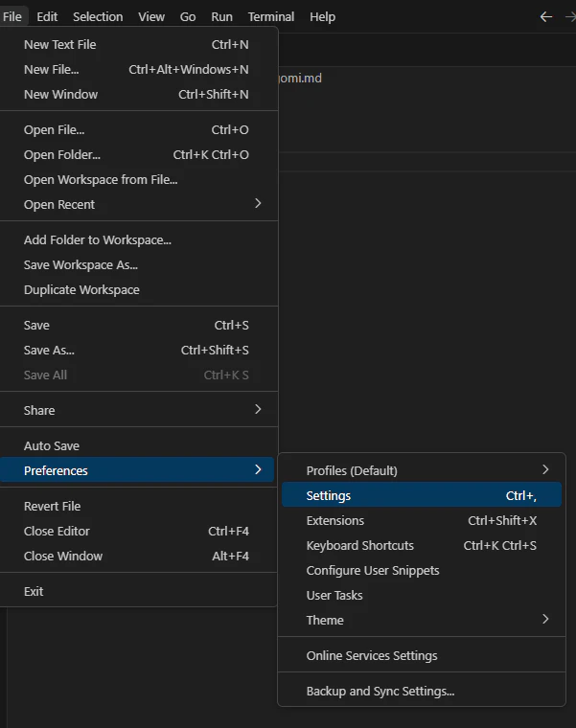
Task: Choose Save As...
Action: [139, 350]
